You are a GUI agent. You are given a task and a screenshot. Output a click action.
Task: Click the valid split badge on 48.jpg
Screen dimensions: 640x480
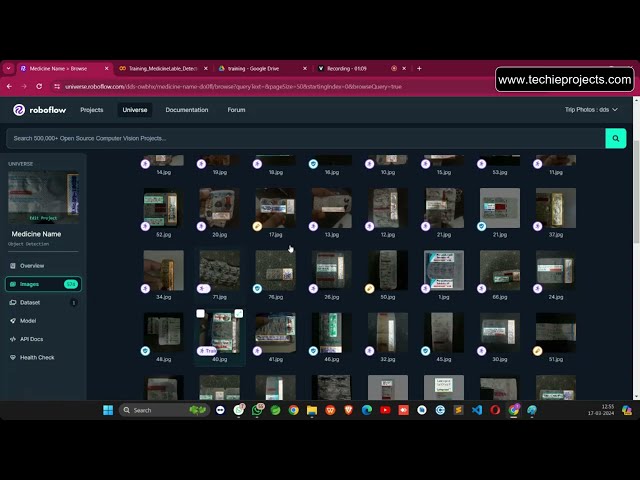click(145, 351)
